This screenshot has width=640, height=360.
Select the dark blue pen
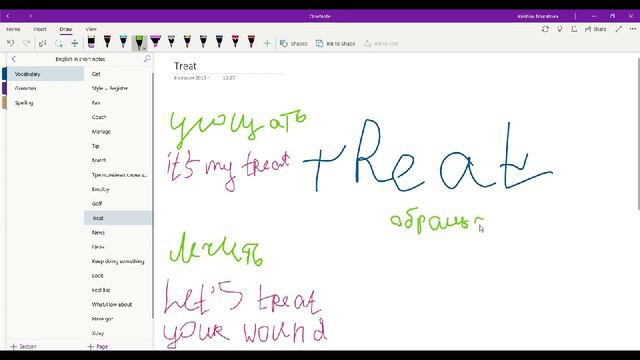[x=219, y=42]
